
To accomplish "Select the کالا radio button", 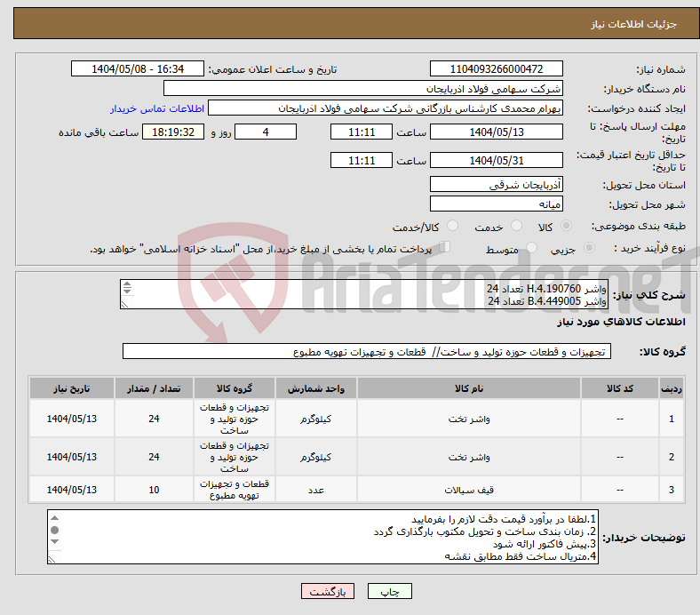I will point(566,226).
